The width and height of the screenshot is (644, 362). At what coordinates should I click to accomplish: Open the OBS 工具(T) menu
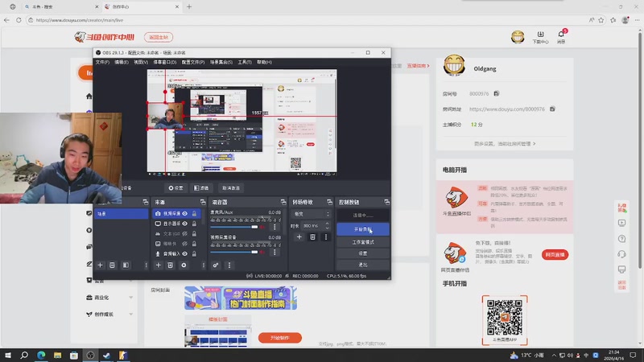[x=245, y=62]
